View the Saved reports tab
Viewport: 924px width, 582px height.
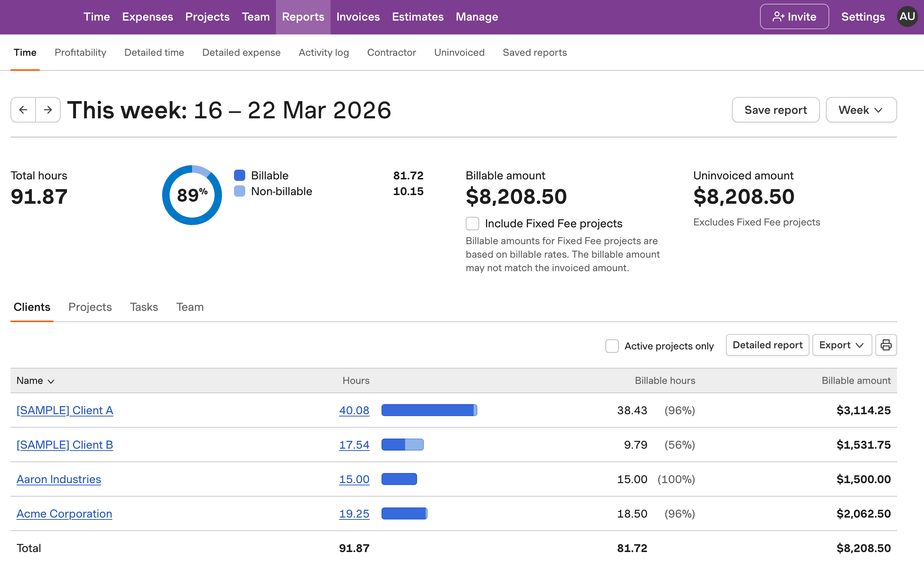pyautogui.click(x=535, y=52)
